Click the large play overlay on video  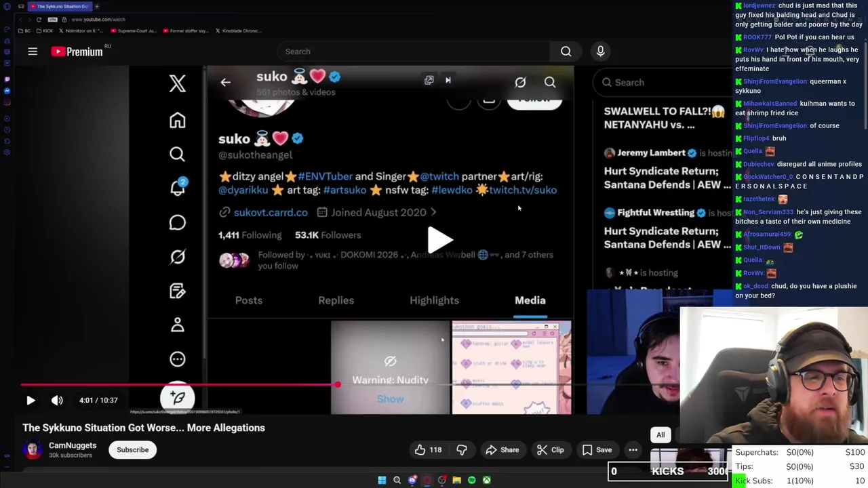point(440,239)
